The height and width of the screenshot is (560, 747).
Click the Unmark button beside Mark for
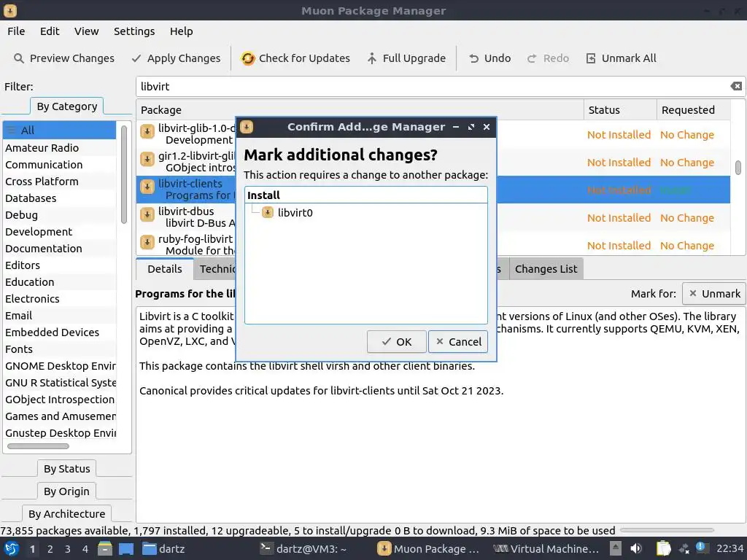pyautogui.click(x=713, y=294)
